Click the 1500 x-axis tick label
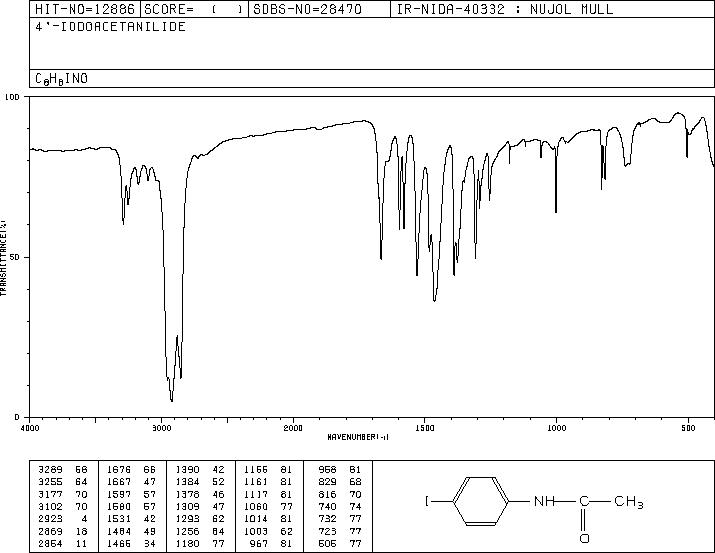This screenshot has height=553, width=715. (x=425, y=428)
